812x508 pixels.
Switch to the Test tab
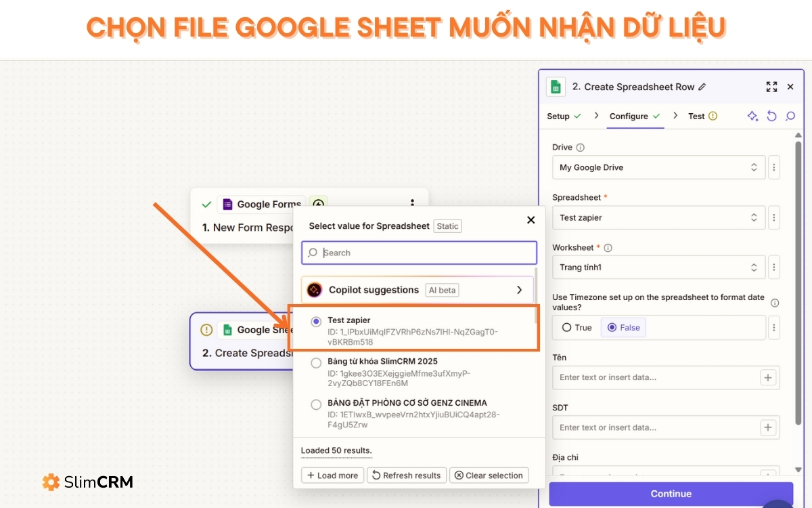pyautogui.click(x=702, y=116)
